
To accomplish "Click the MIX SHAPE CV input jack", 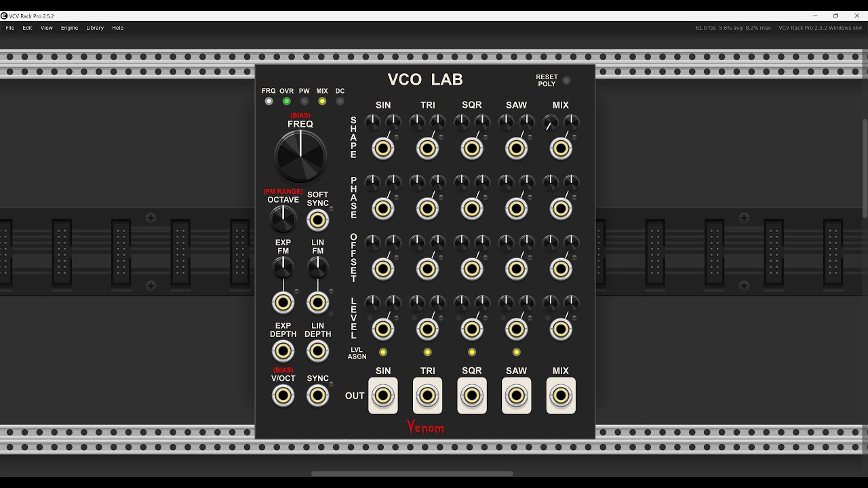I will click(561, 148).
